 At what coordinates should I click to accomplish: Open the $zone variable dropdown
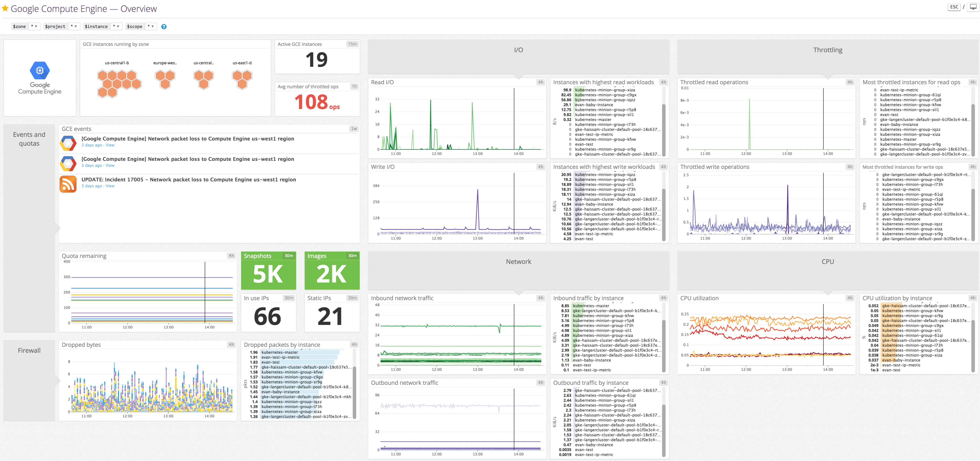coord(35,26)
